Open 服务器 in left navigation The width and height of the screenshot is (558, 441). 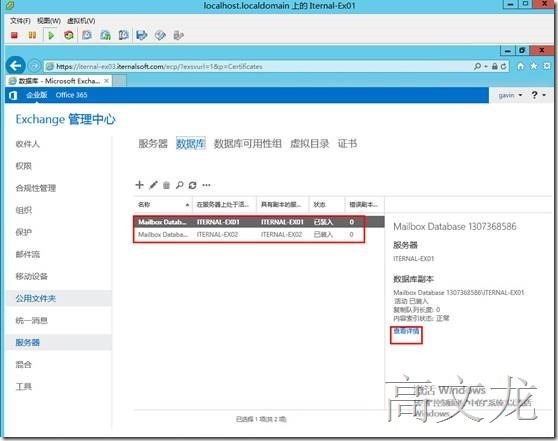click(x=28, y=342)
